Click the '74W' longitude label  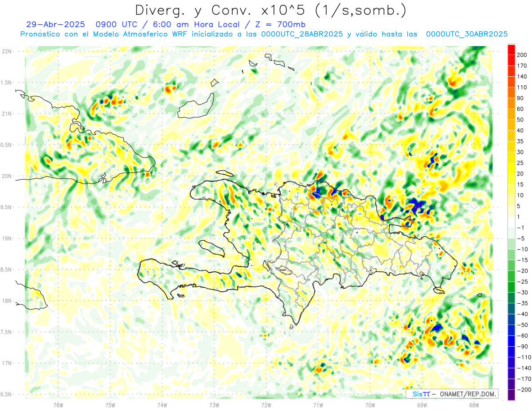point(162,404)
